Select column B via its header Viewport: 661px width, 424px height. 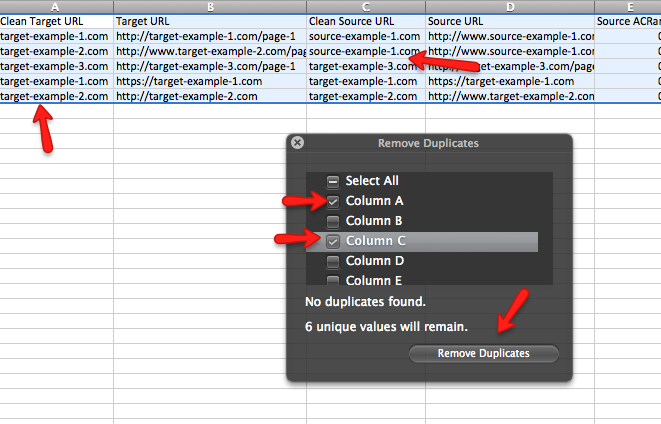tap(209, 6)
